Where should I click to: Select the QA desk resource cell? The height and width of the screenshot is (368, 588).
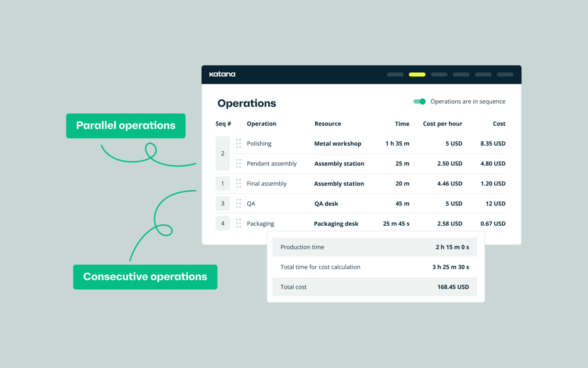pos(326,203)
